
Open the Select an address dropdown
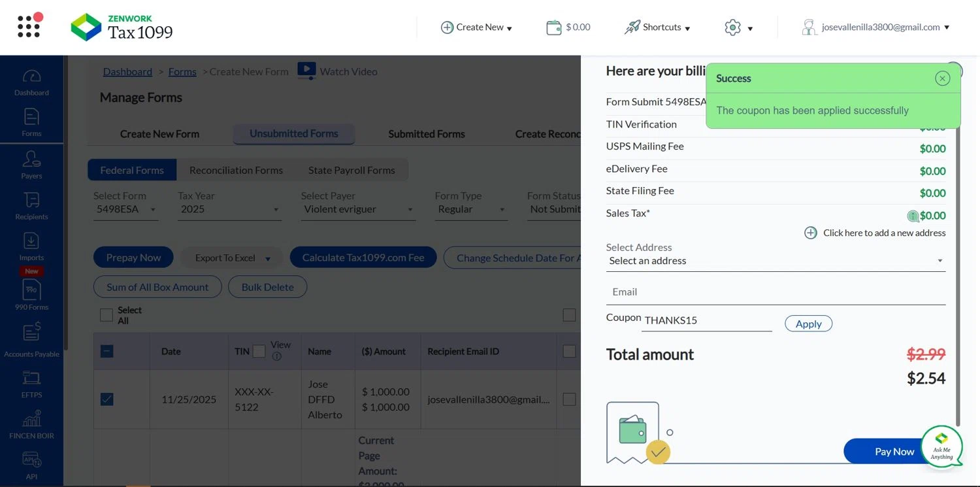click(x=776, y=261)
